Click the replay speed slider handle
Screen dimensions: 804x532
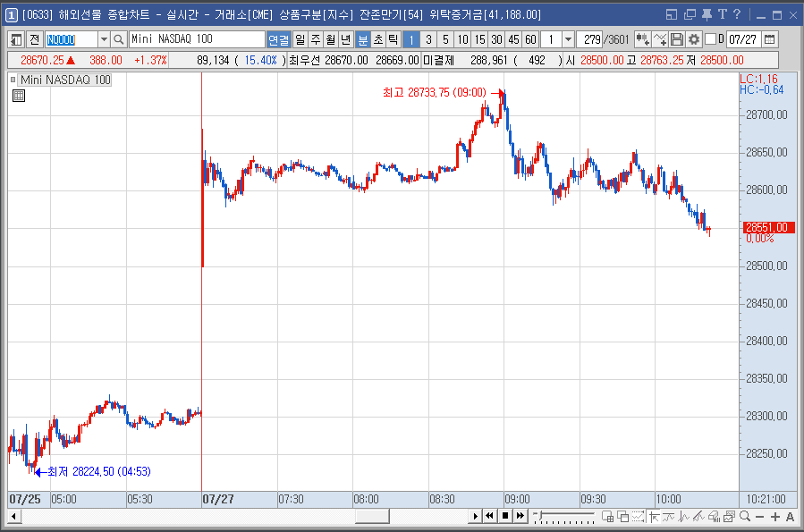(540, 514)
